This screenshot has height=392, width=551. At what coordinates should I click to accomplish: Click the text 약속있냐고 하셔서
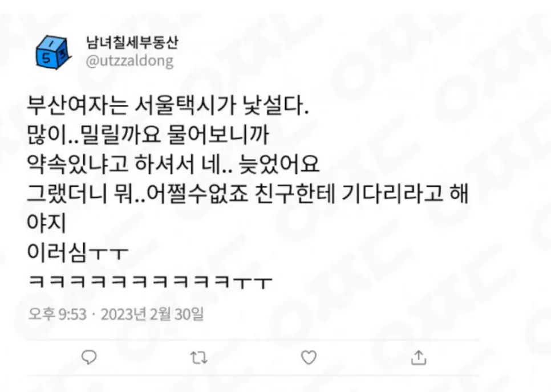[x=110, y=164]
